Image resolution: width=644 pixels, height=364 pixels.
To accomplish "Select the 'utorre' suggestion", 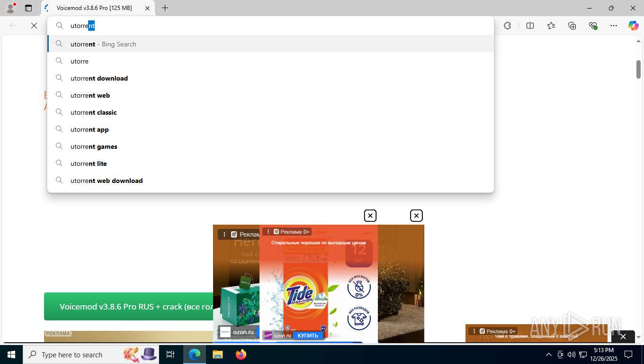I will tap(270, 61).
